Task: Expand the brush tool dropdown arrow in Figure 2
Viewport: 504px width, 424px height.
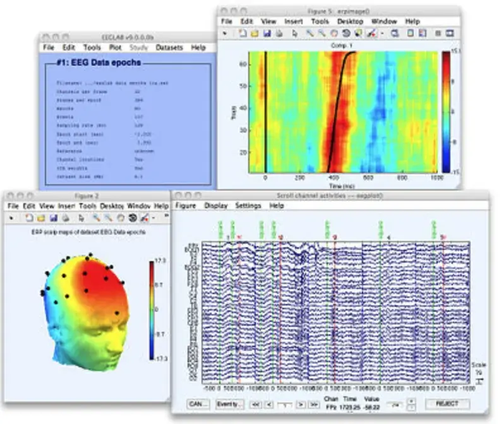Action: (x=153, y=218)
